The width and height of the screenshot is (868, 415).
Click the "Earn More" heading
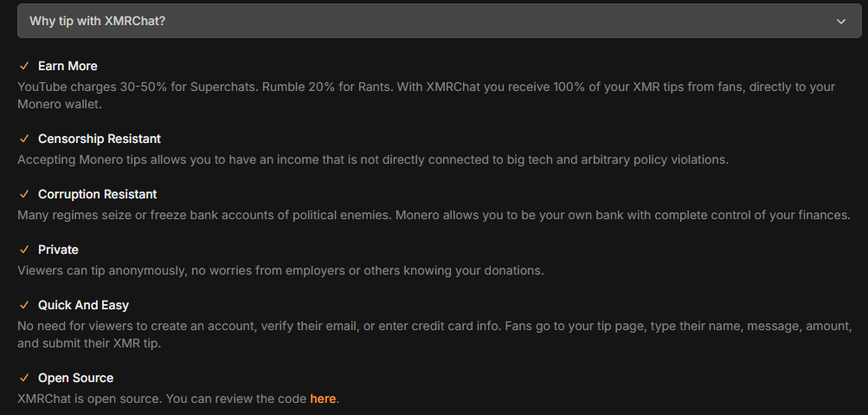tap(68, 66)
